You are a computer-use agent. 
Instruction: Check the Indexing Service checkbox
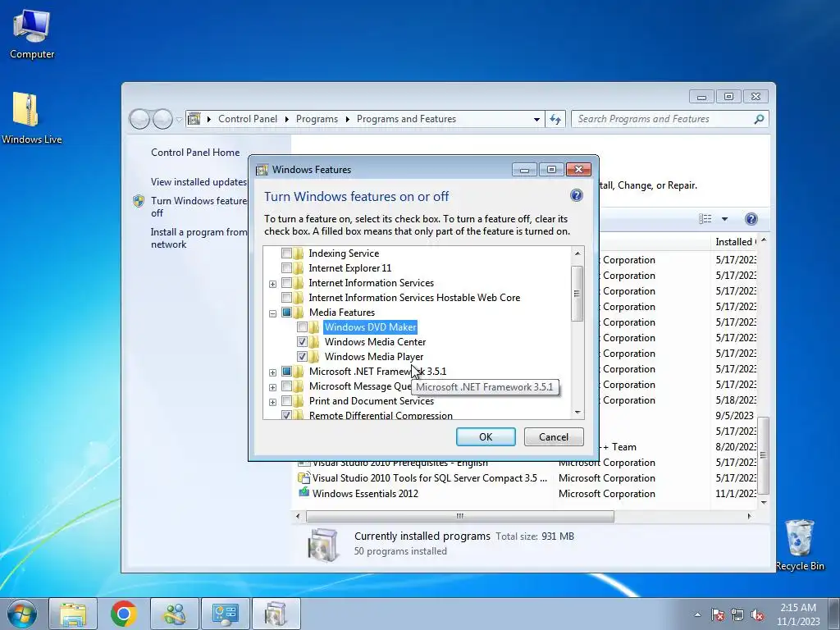pyautogui.click(x=286, y=253)
